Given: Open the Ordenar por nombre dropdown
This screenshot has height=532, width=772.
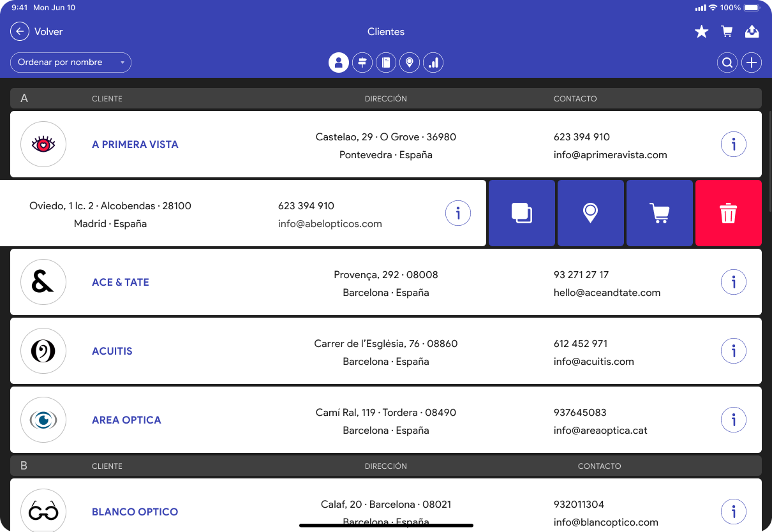Looking at the screenshot, I should (x=71, y=63).
